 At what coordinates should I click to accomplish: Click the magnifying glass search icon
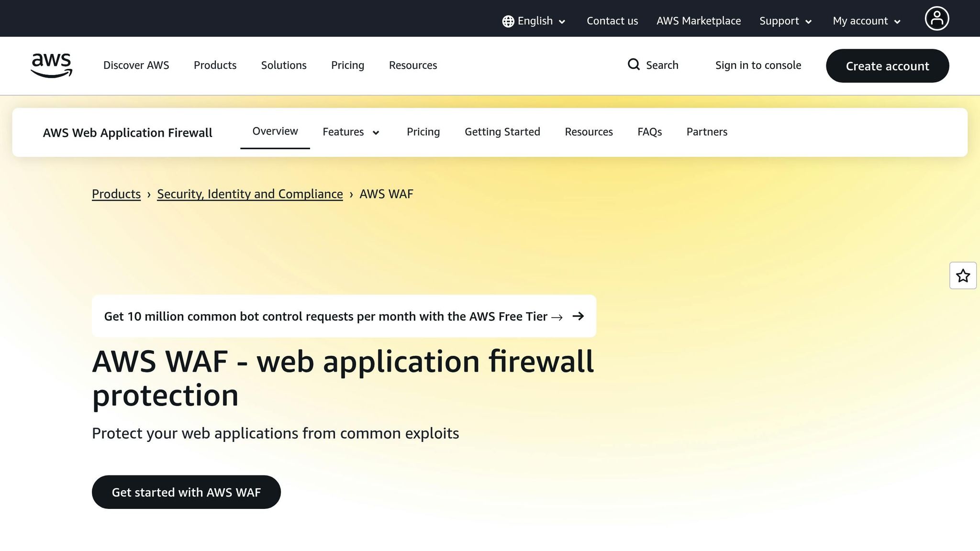634,65
